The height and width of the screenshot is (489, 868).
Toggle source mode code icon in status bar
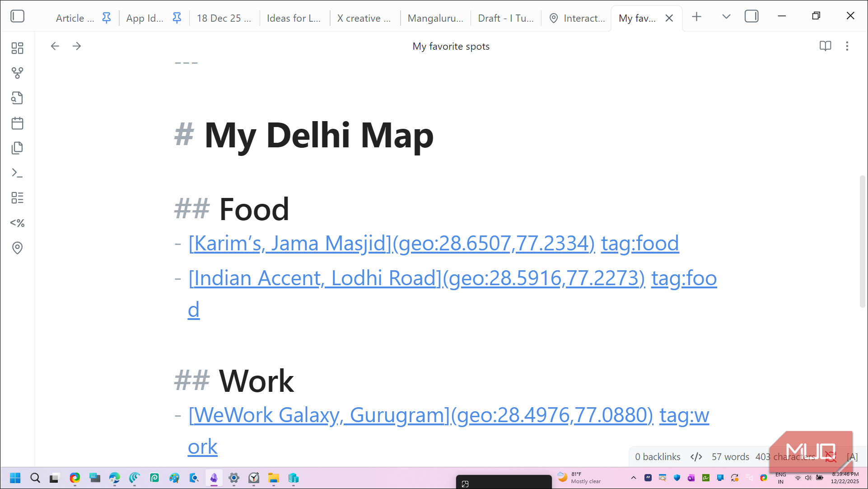coord(696,457)
